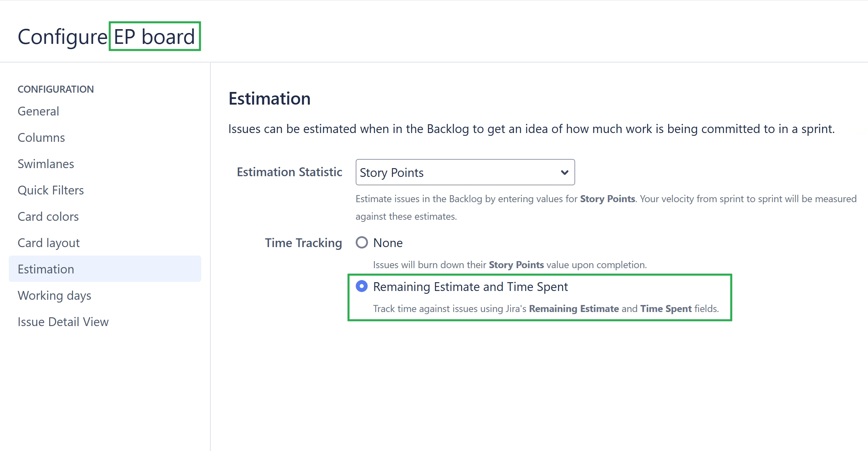Navigate to Quick Filters

click(51, 190)
